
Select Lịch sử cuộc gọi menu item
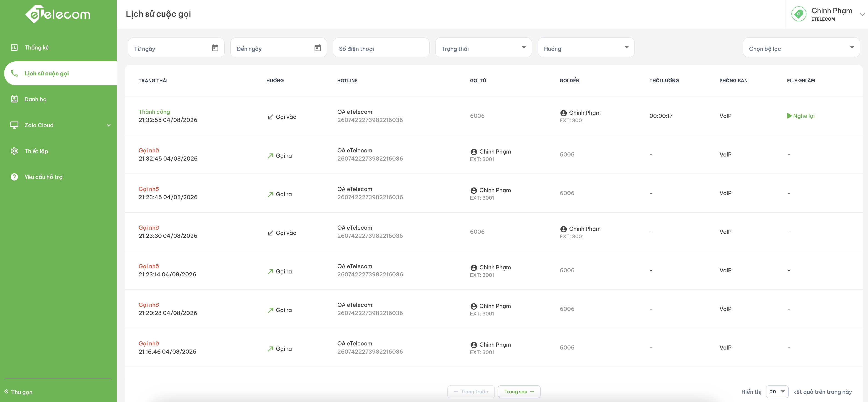tap(61, 73)
